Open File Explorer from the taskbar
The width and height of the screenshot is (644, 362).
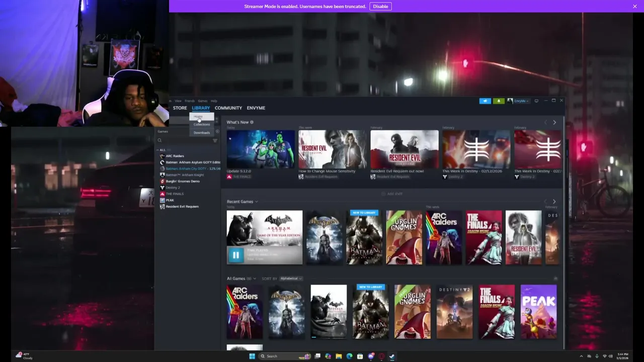point(339,356)
